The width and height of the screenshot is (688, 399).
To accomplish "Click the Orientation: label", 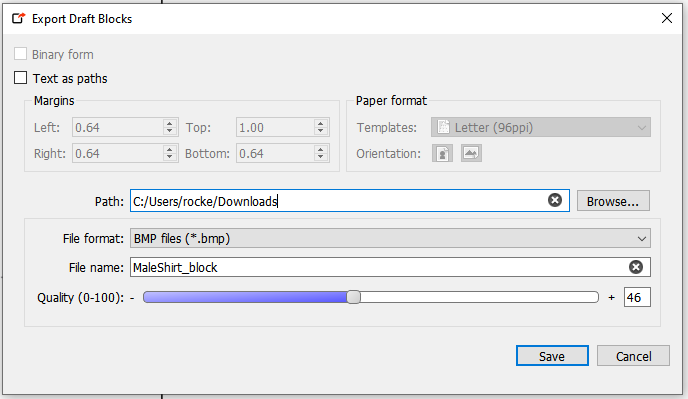I will coord(388,153).
